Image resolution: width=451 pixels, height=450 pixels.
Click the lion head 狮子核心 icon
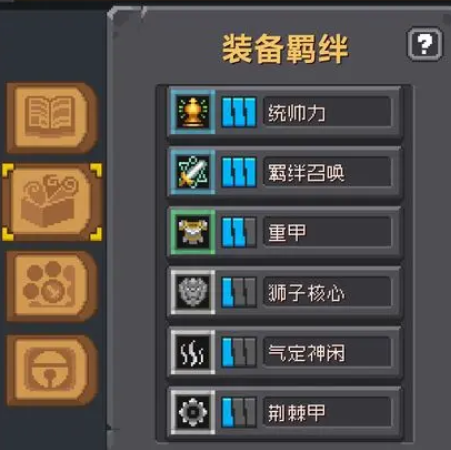tap(193, 292)
